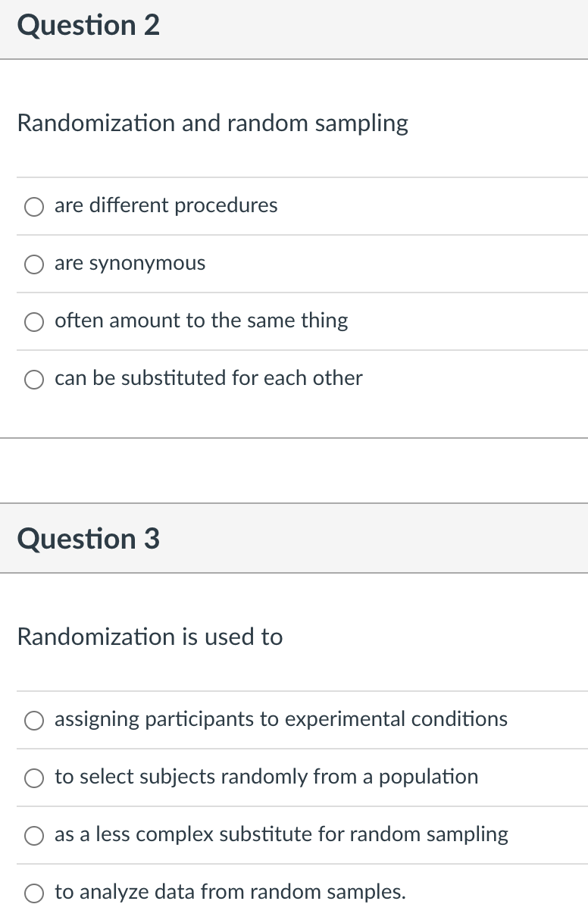This screenshot has height=923, width=588.
Task: Choose 'to select subjects randomly from a population'
Action: 33,778
